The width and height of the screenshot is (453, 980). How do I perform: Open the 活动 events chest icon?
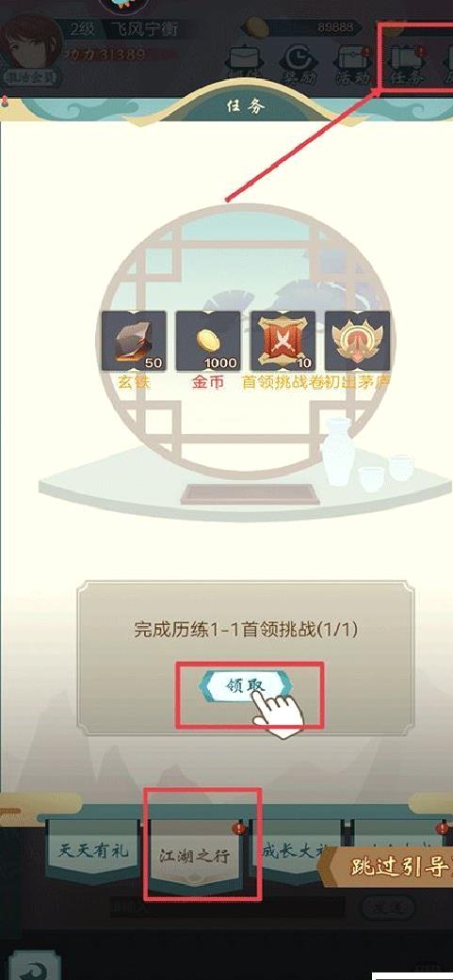point(354,65)
